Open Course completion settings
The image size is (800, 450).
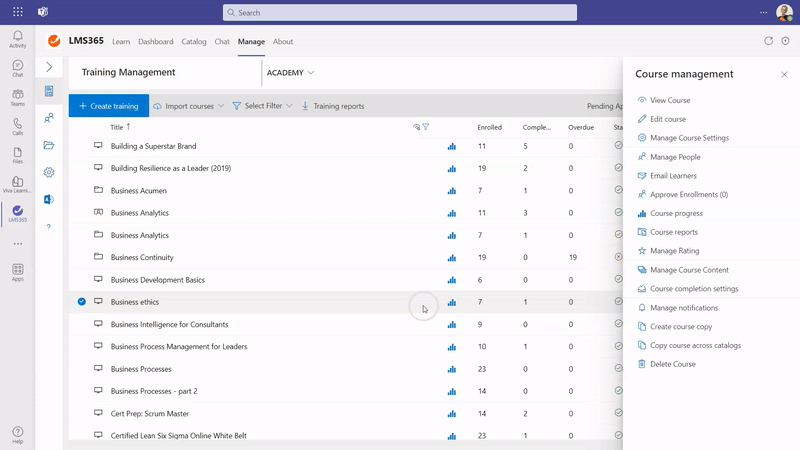(x=688, y=289)
